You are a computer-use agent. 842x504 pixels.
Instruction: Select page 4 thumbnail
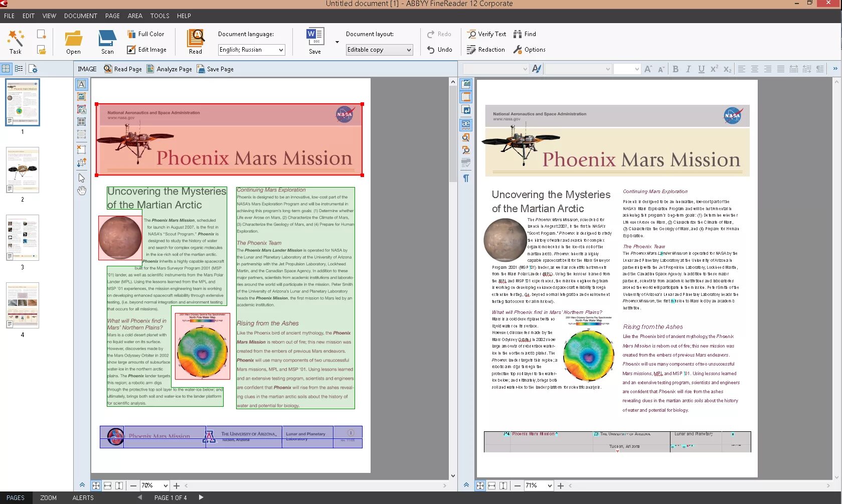(23, 305)
